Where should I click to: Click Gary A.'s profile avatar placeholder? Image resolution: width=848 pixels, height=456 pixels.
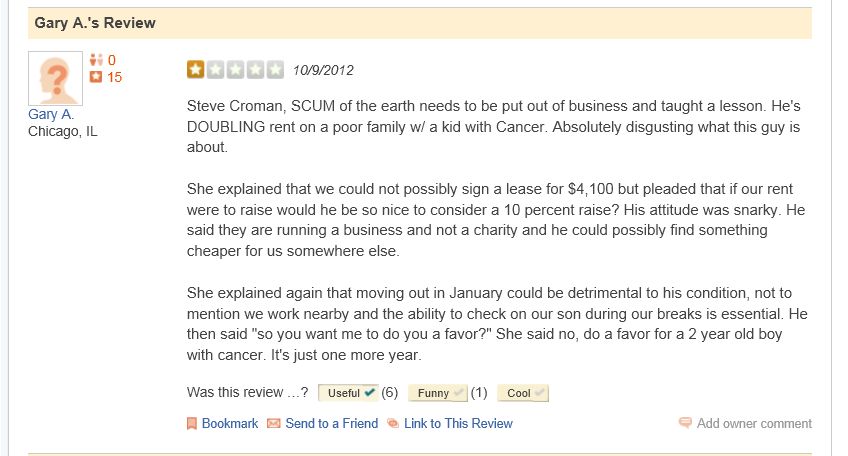tap(55, 78)
